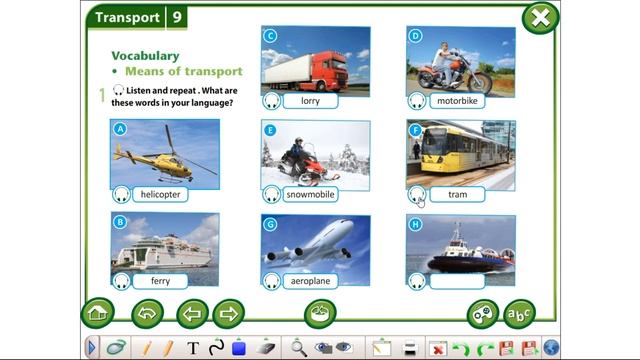Select the mouse pointer tool
This screenshot has height=360, width=640.
[117, 348]
